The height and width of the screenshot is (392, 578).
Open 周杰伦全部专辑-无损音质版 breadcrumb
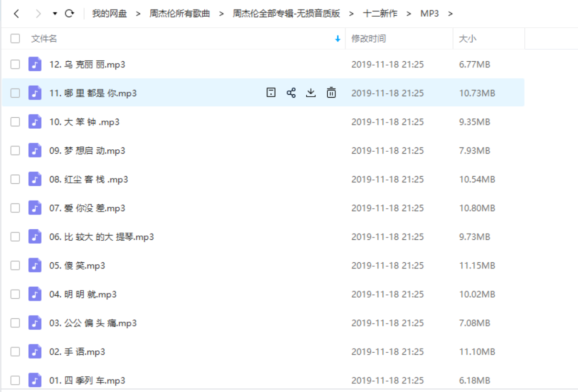pyautogui.click(x=286, y=13)
